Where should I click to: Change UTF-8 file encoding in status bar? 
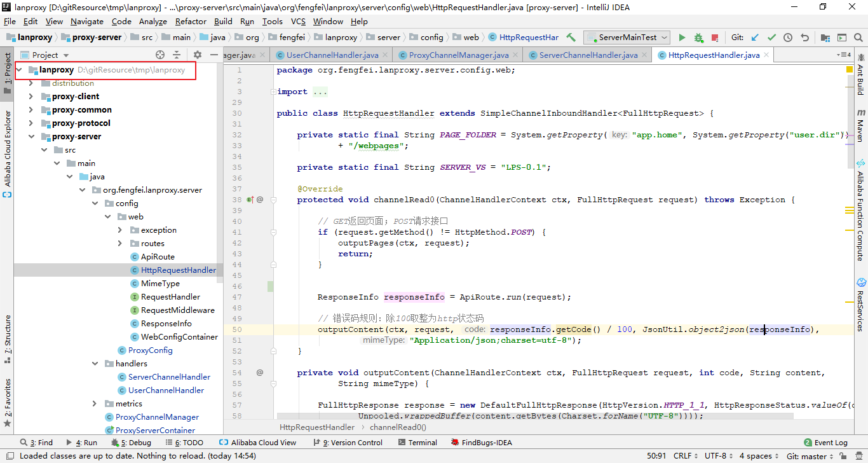719,456
